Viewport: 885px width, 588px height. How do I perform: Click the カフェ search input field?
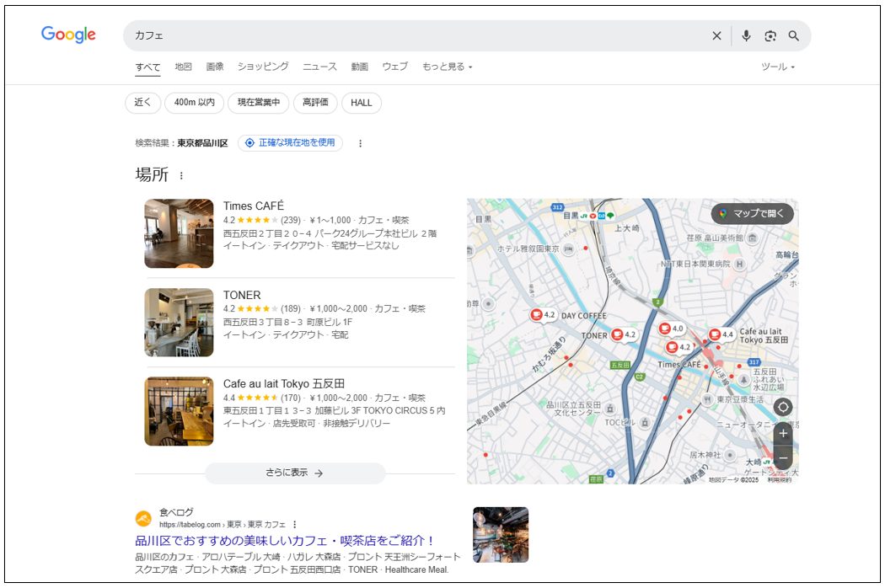click(x=418, y=35)
